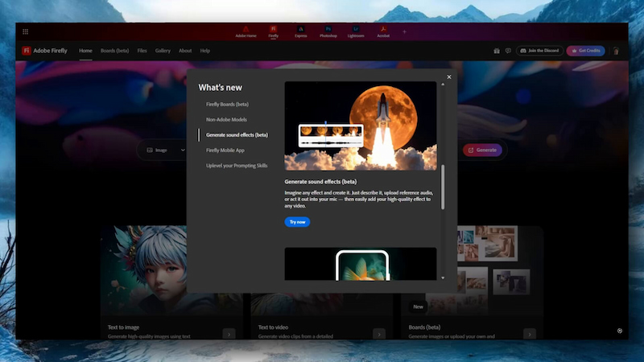Click the New badge on Boards card
The width and height of the screenshot is (644, 362).
(x=418, y=306)
